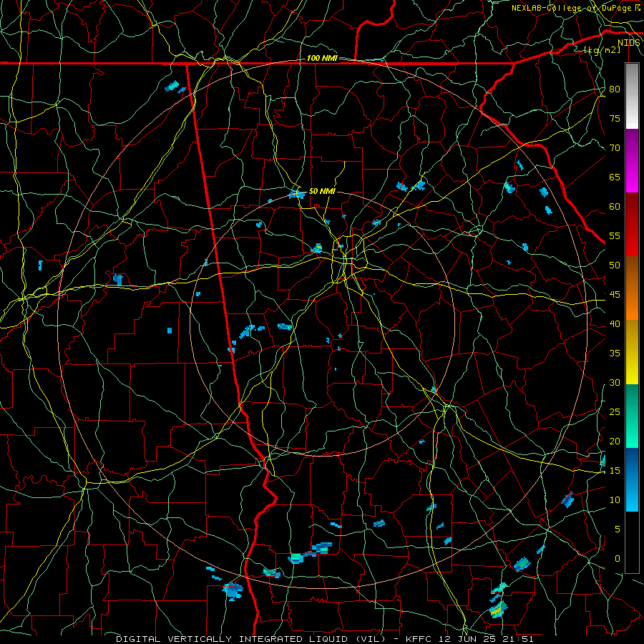This screenshot has width=644, height=644.
Task: Click the scale value 80
Action: (615, 89)
